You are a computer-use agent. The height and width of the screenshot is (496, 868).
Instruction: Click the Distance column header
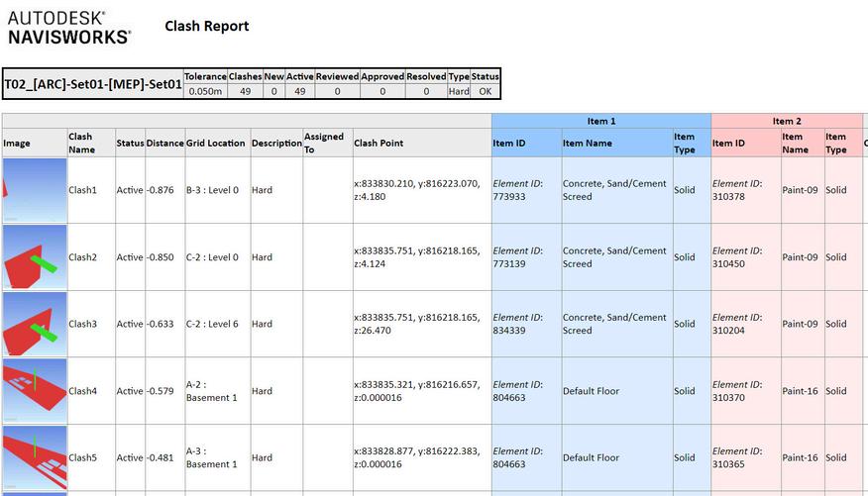pos(164,144)
